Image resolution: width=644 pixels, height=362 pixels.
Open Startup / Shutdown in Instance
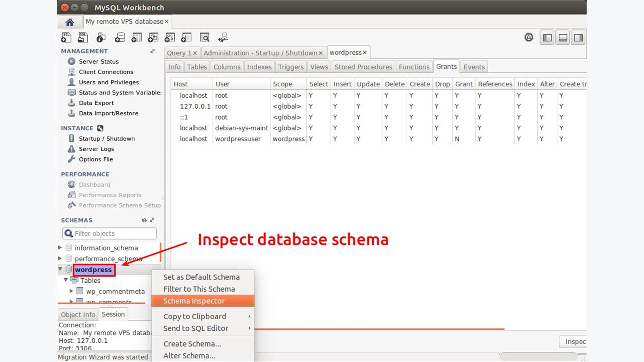click(107, 138)
